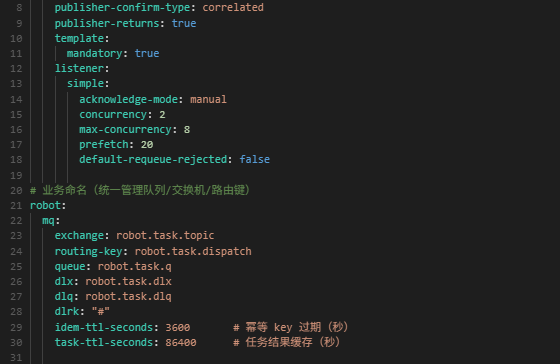Click the idem-ttl-seconds value 3600
This screenshot has height=364, width=560.
click(x=178, y=327)
